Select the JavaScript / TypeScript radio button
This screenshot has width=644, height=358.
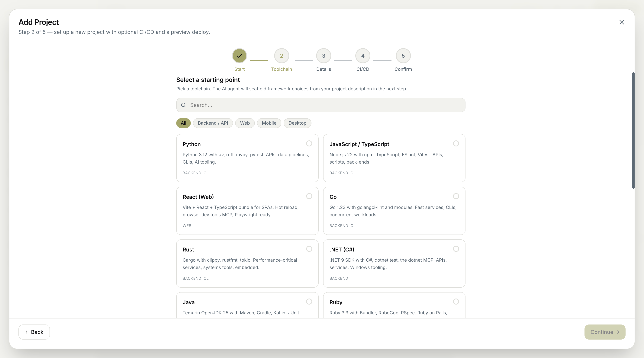tap(456, 143)
